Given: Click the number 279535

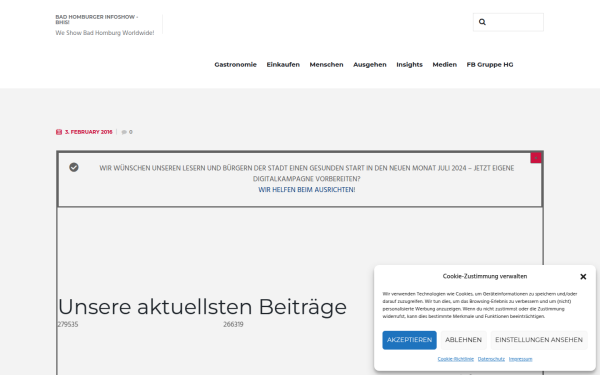Looking at the screenshot, I should pos(68,324).
